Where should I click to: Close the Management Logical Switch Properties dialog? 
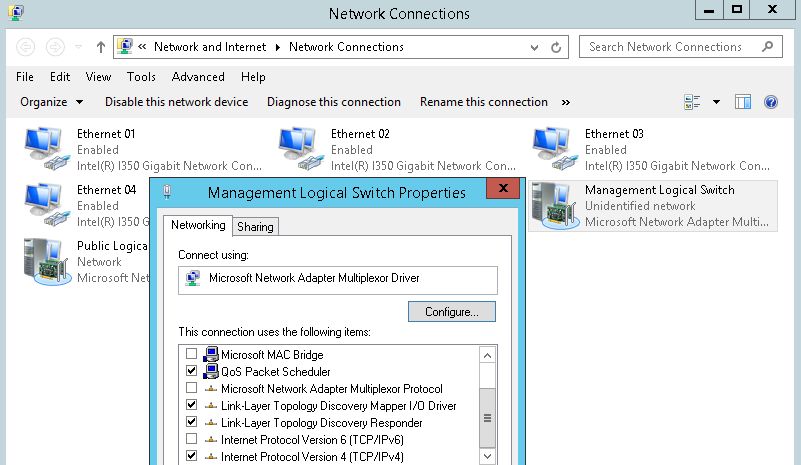tap(503, 188)
